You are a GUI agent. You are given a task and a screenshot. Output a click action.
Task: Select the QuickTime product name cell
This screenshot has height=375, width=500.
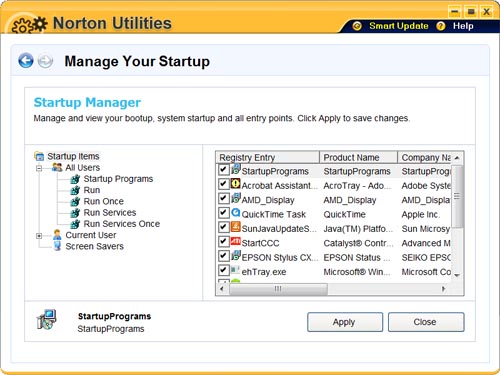[x=345, y=214]
